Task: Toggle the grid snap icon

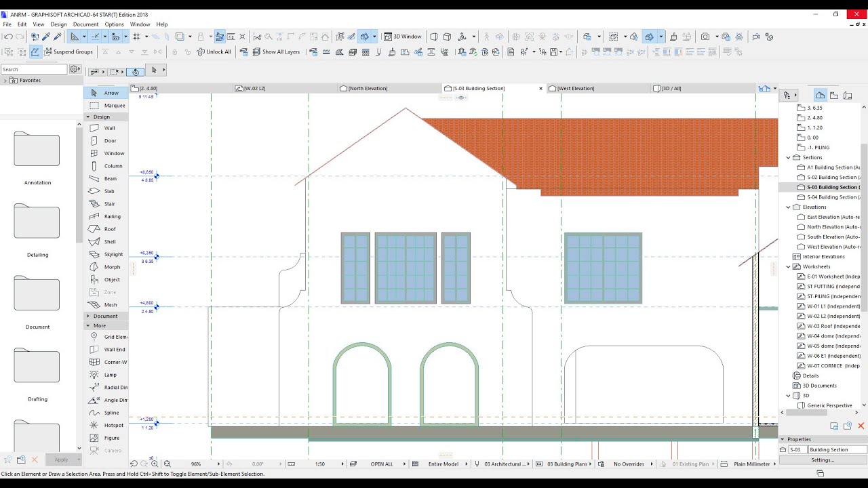Action: 136,37
